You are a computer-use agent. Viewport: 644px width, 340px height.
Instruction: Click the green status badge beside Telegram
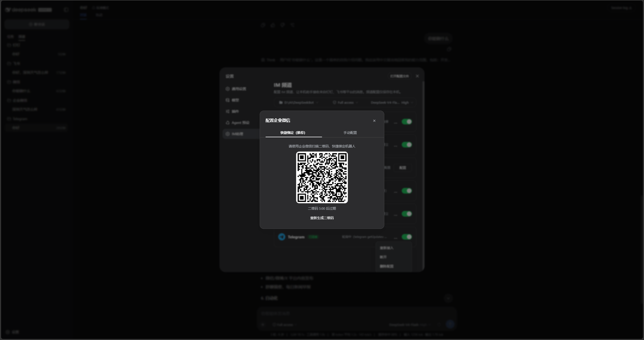pyautogui.click(x=313, y=237)
